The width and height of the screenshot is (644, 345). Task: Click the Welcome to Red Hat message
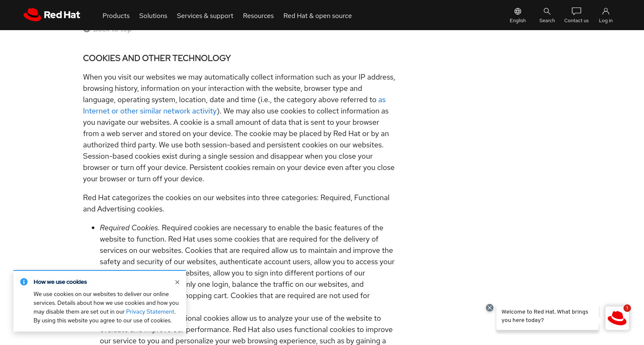(x=548, y=316)
